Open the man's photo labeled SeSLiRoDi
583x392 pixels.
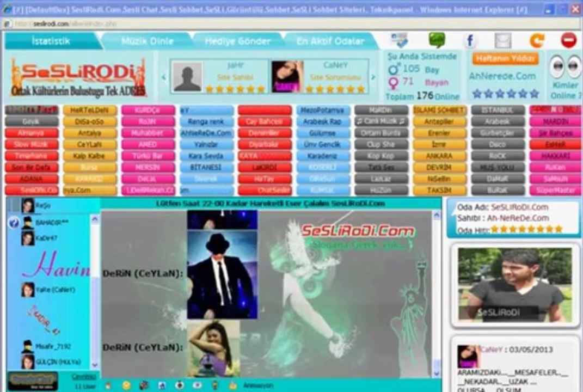514,285
